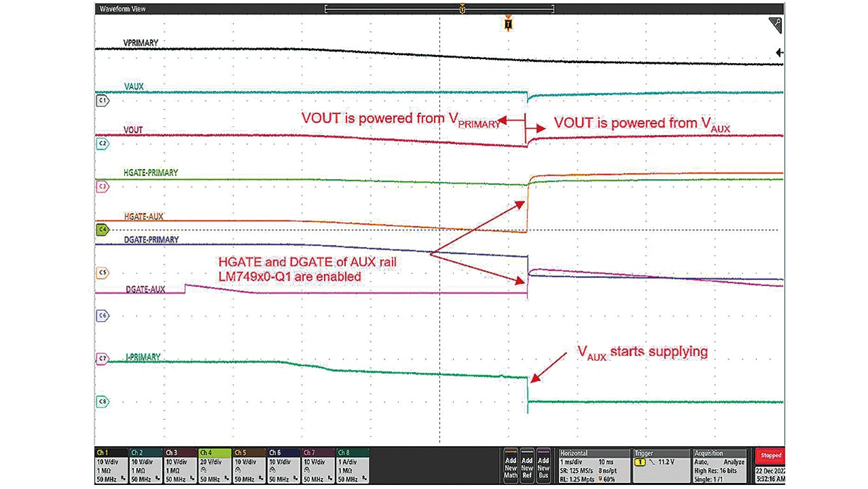Click the C2 handle below VOUT trace
Image resolution: width=868 pixels, height=489 pixels.
click(102, 144)
